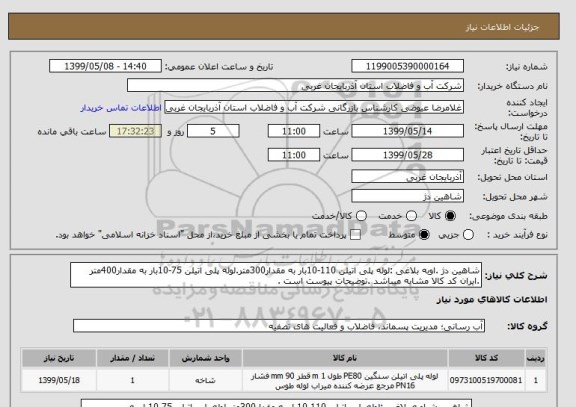Select the خدمت radio button
Image resolution: width=576 pixels, height=407 pixels.
(411, 216)
